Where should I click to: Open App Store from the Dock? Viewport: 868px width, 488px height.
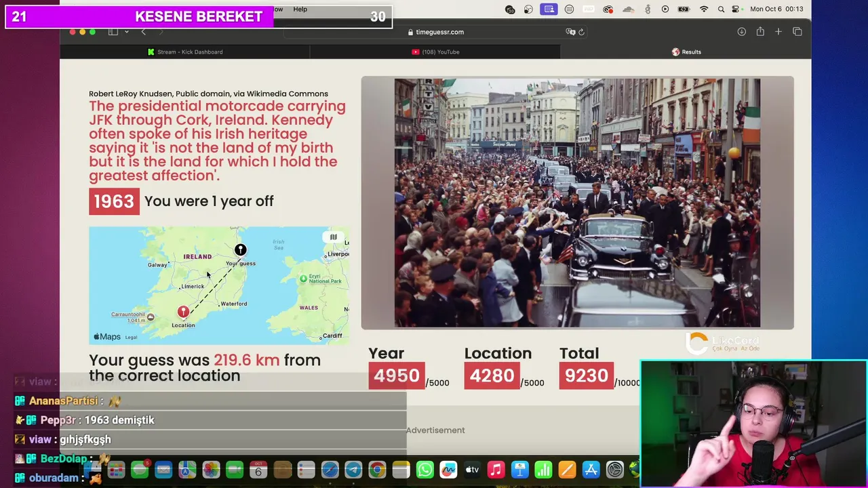point(591,470)
